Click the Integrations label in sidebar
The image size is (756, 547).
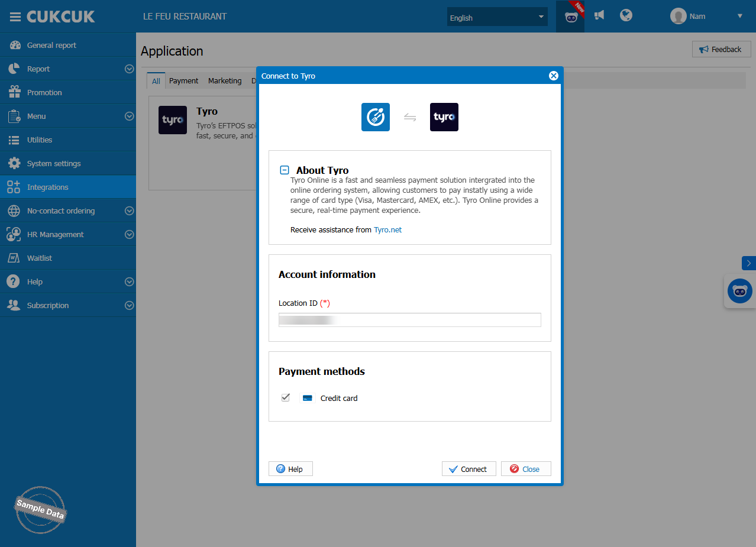tap(48, 187)
